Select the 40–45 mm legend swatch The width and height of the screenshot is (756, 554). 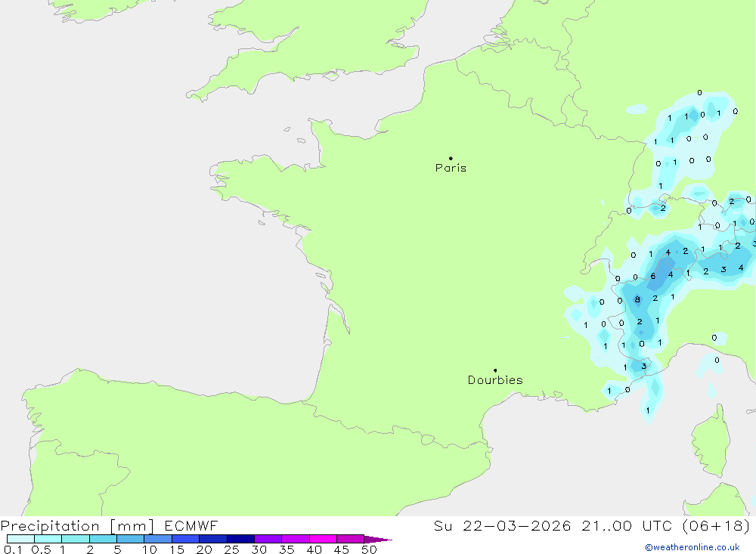tap(323, 539)
